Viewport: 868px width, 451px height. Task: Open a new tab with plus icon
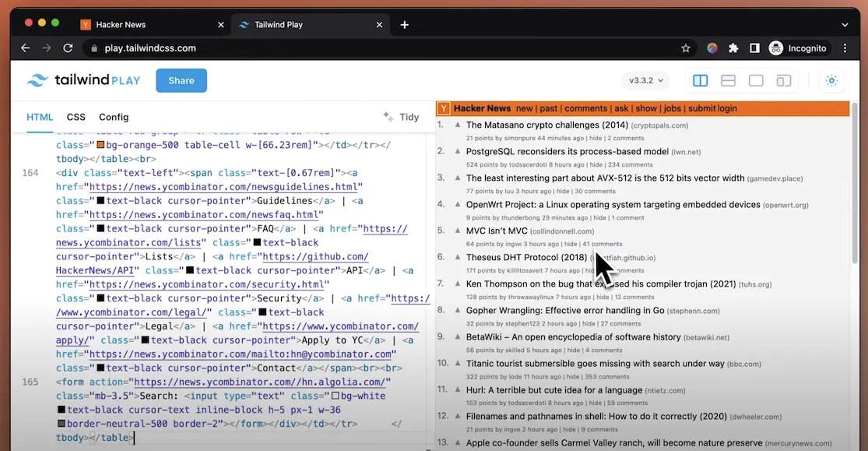coord(405,24)
